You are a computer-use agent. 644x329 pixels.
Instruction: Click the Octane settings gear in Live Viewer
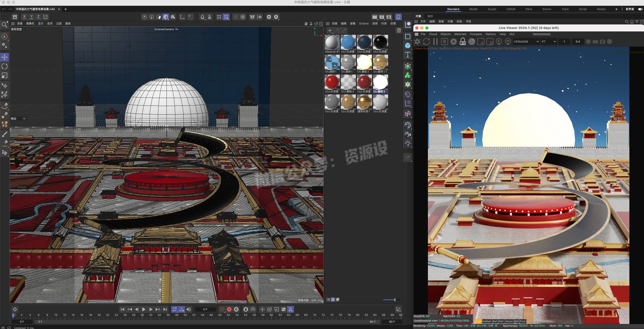pyautogui.click(x=453, y=42)
